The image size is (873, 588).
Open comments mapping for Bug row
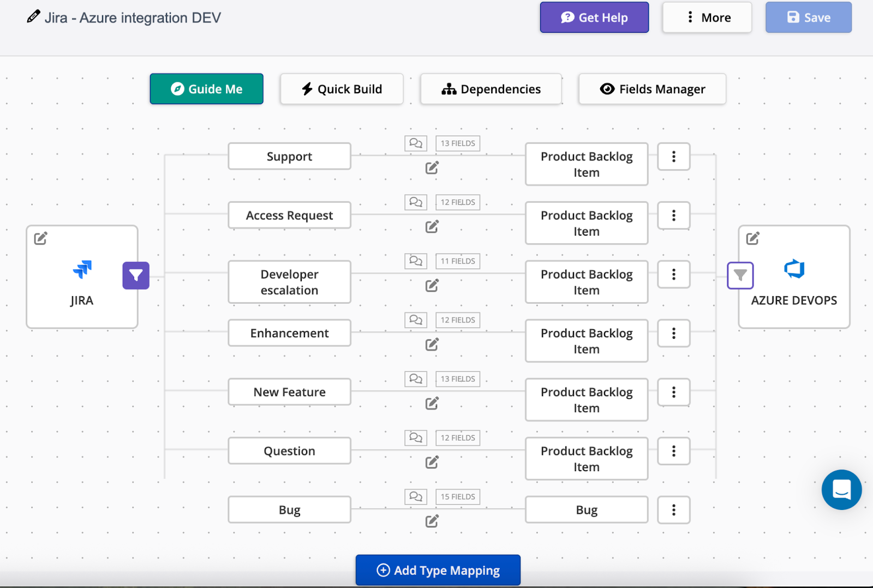(416, 497)
